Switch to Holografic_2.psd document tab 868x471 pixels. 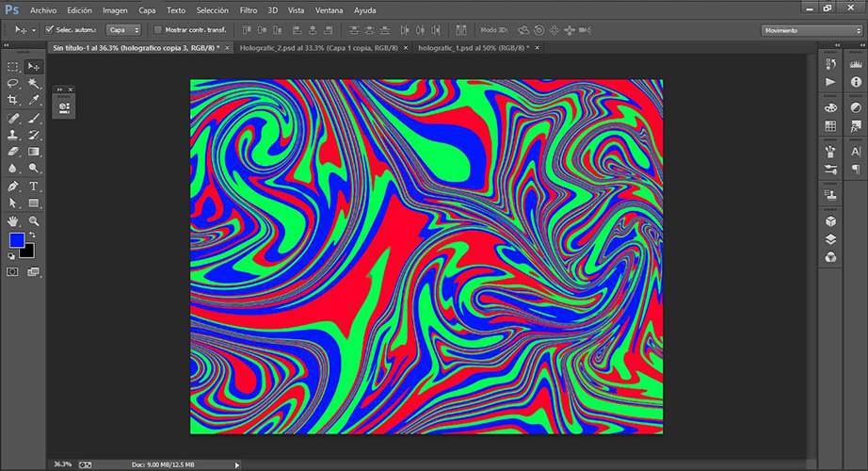319,48
